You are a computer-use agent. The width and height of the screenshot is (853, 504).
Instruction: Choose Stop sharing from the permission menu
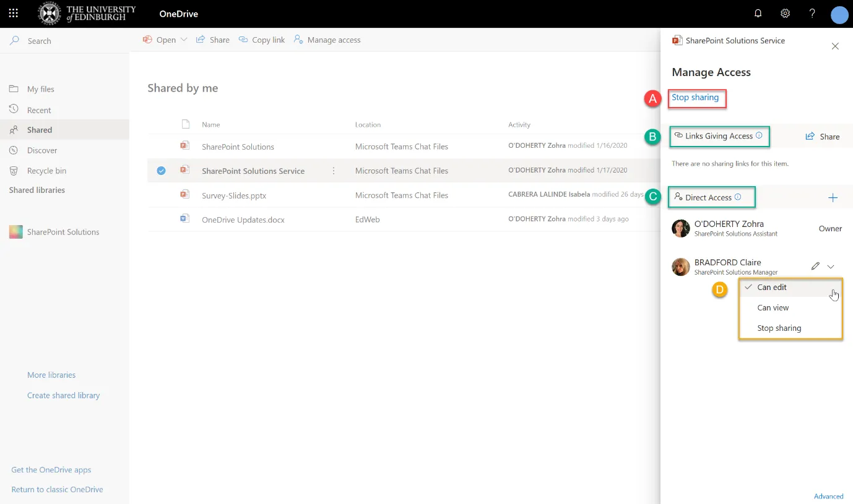coord(779,328)
